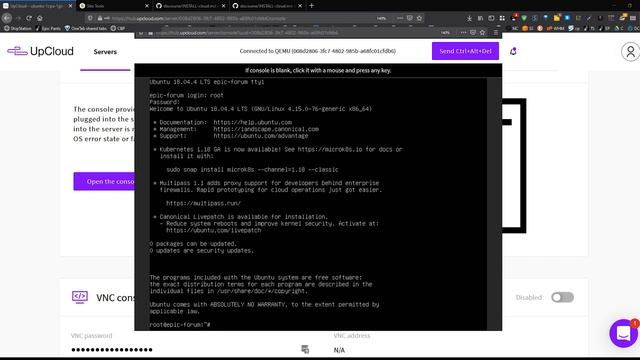The height and width of the screenshot is (360, 640).
Task: Click the Epic Pants bookmark
Action: 48,28
